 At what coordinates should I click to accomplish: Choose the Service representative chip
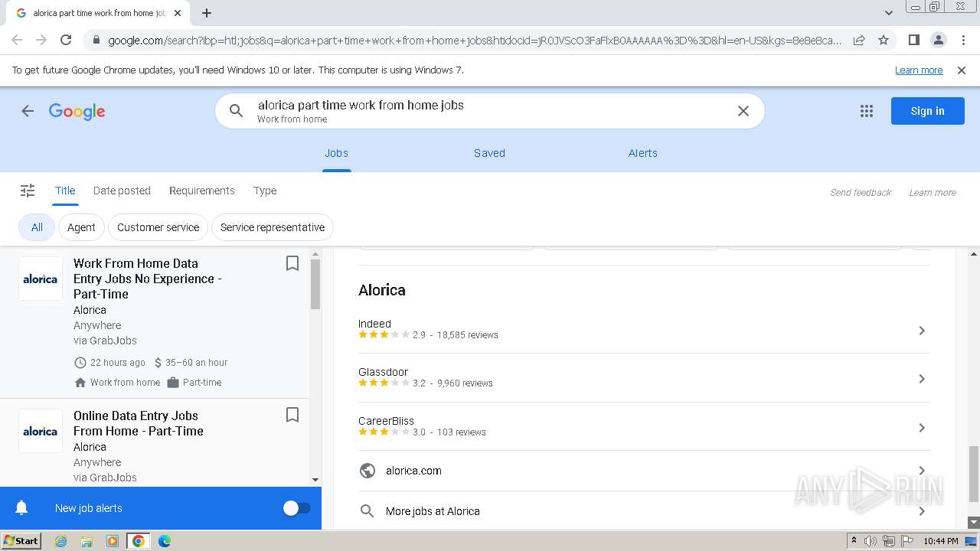(x=273, y=227)
